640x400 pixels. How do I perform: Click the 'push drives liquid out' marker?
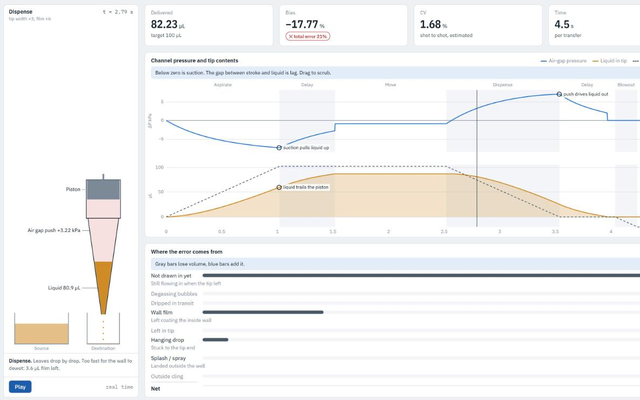(x=559, y=94)
